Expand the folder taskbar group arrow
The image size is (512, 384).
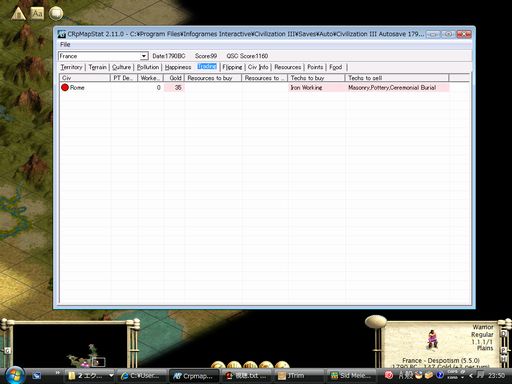tap(111, 376)
